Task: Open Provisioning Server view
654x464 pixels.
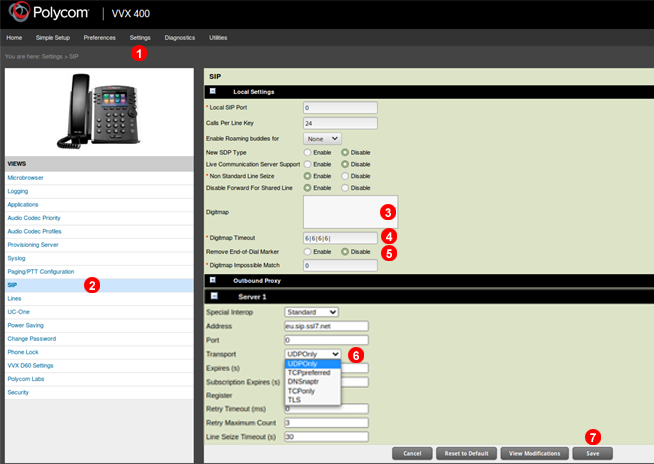Action: (x=33, y=245)
